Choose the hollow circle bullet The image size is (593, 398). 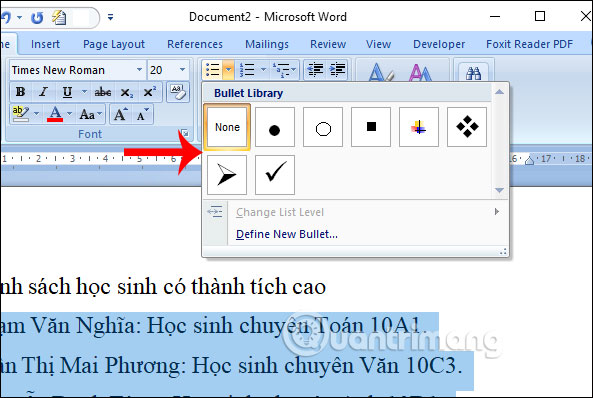pos(323,127)
